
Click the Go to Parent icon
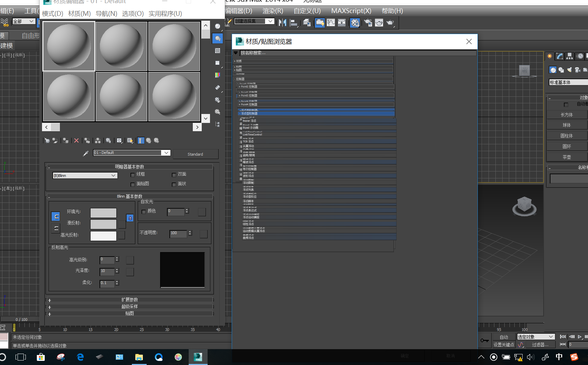pyautogui.click(x=149, y=140)
